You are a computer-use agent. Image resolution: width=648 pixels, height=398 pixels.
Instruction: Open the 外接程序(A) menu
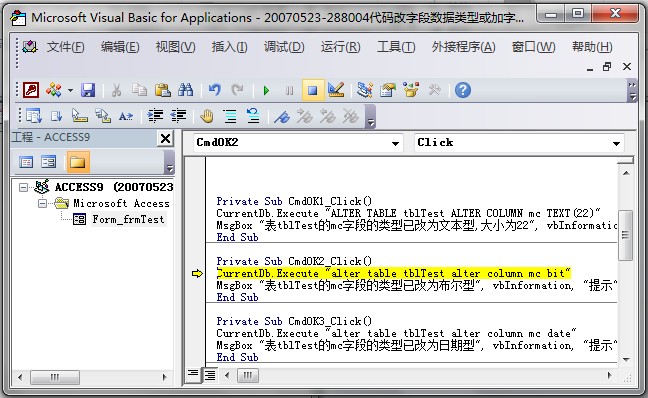tap(463, 47)
